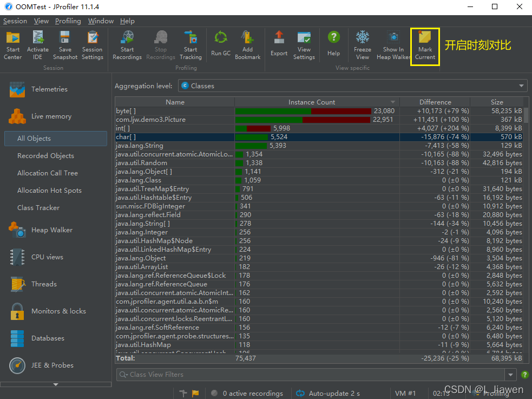532x399 pixels.
Task: Select the sun.misc.FDBigInteger row
Action: [x=319, y=206]
